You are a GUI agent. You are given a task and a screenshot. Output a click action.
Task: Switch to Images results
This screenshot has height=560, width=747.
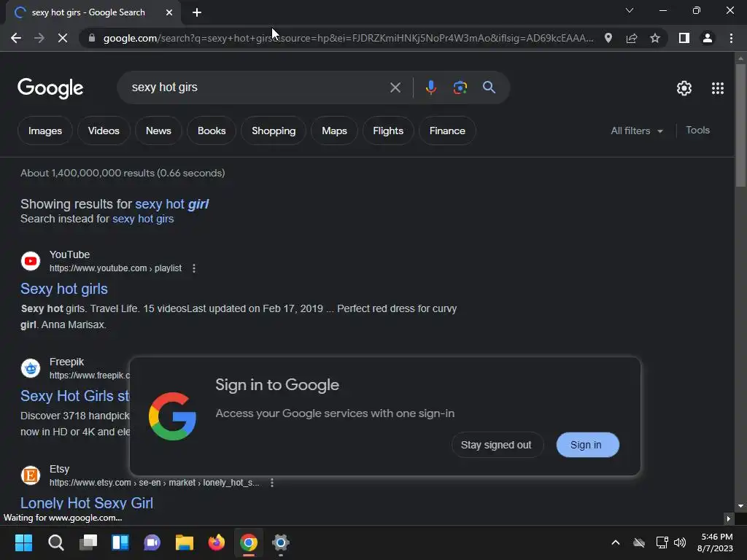coord(45,131)
